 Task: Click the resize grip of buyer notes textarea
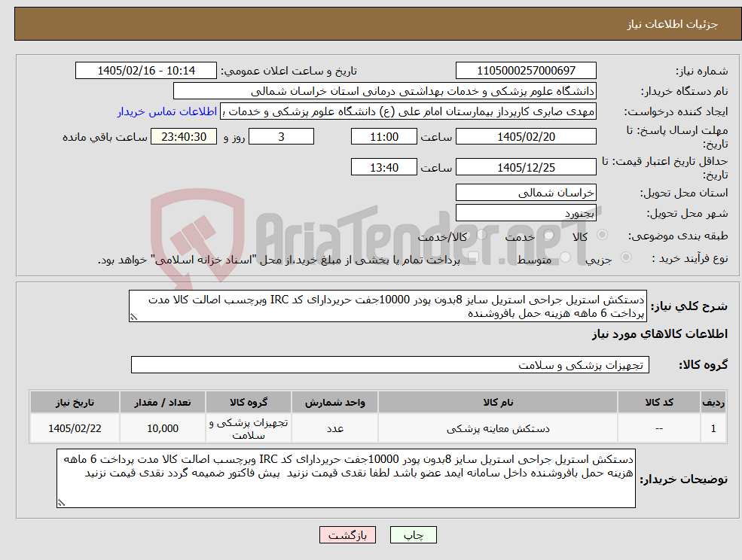tap(61, 504)
